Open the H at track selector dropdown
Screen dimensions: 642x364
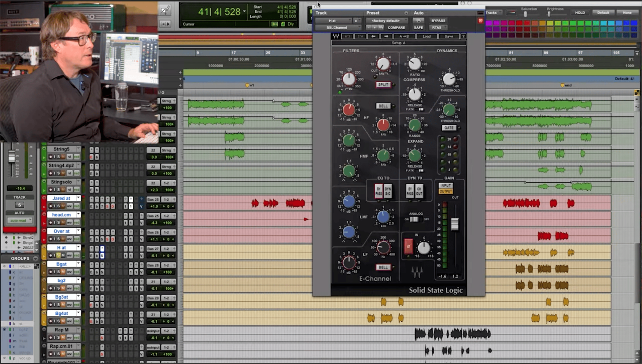333,21
